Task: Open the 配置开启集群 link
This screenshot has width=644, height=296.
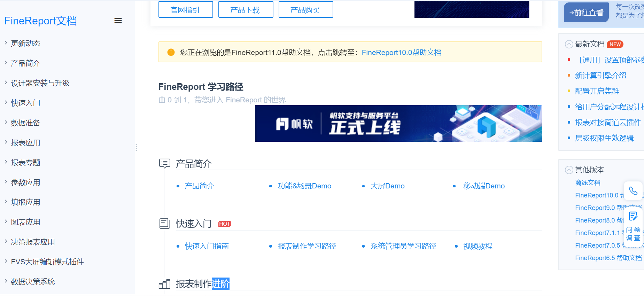Action: pos(597,91)
